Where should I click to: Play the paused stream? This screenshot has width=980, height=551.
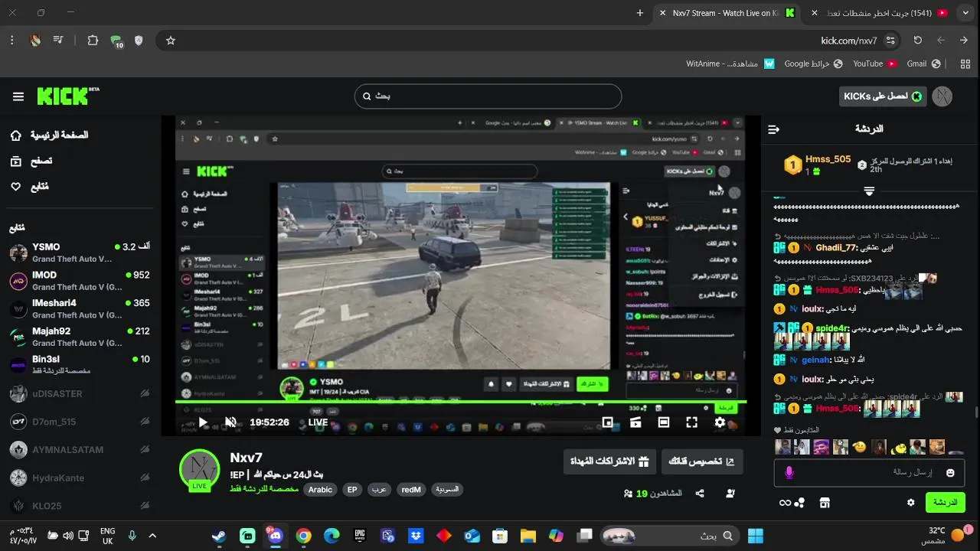click(x=203, y=422)
